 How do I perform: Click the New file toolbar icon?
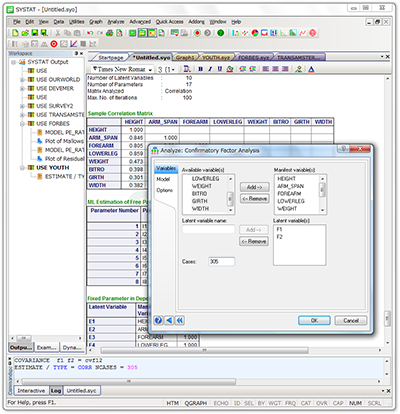[x=15, y=33]
